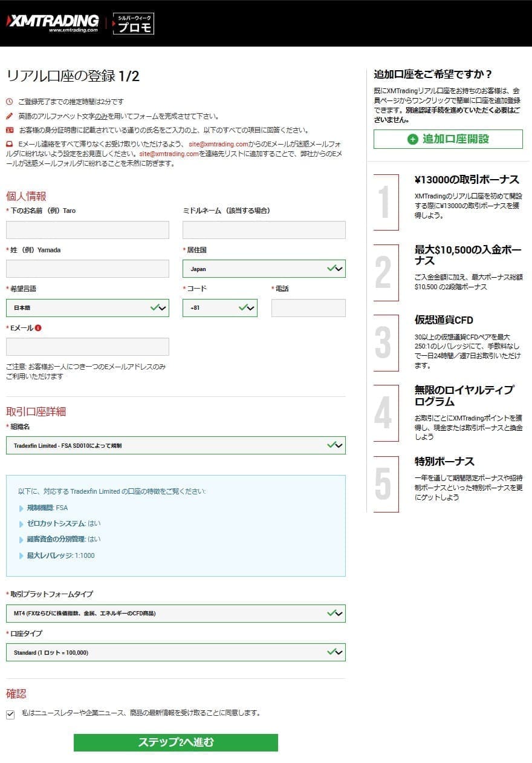The width and height of the screenshot is (532, 763).
Task: Click the 規制機関: FSA line
Action: click(47, 508)
